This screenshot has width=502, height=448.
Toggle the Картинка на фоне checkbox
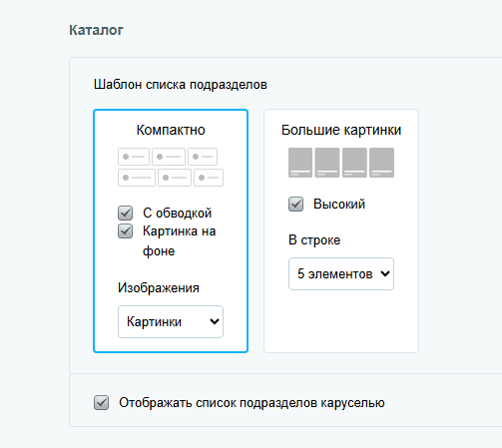[126, 231]
